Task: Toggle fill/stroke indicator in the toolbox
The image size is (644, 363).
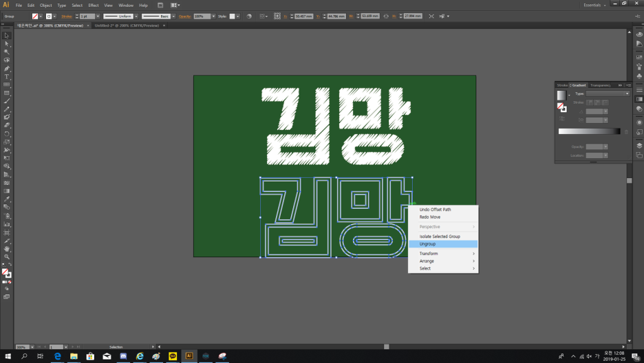Action: (6, 273)
